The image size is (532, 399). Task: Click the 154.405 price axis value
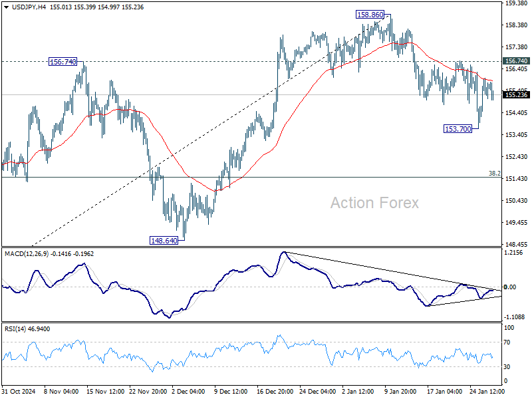(517, 113)
